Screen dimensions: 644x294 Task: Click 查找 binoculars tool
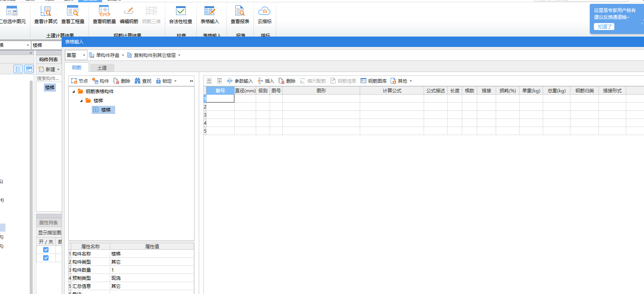pos(143,81)
